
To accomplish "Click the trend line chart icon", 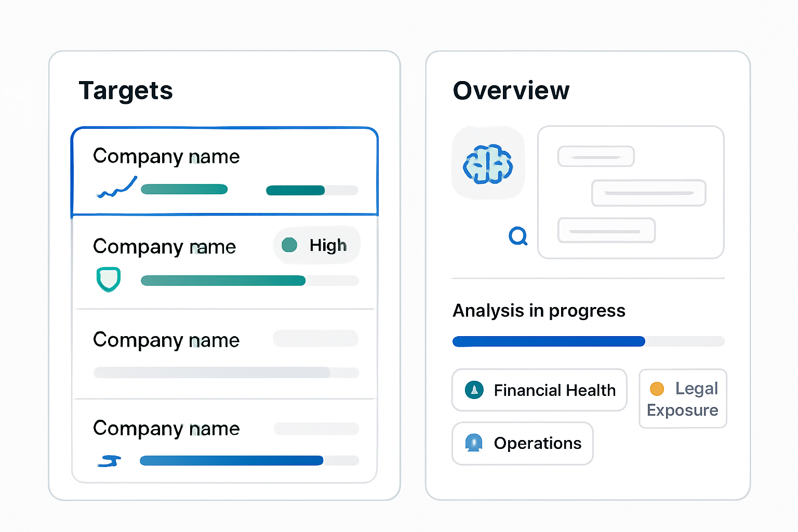I will coord(117,187).
